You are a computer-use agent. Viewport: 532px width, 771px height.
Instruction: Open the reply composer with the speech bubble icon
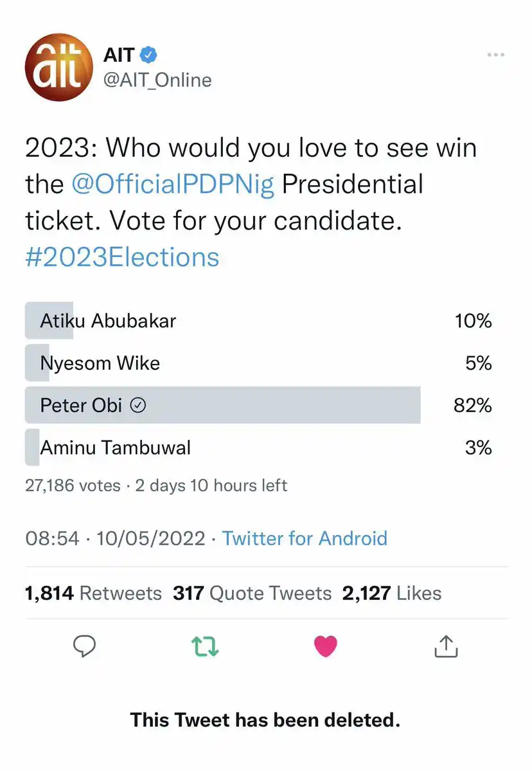tap(84, 646)
